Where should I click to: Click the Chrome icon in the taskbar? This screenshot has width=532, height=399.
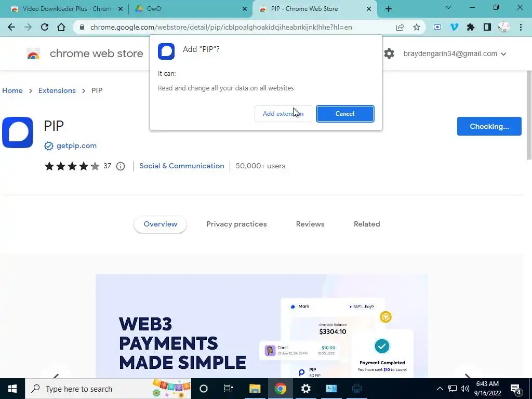pos(280,389)
